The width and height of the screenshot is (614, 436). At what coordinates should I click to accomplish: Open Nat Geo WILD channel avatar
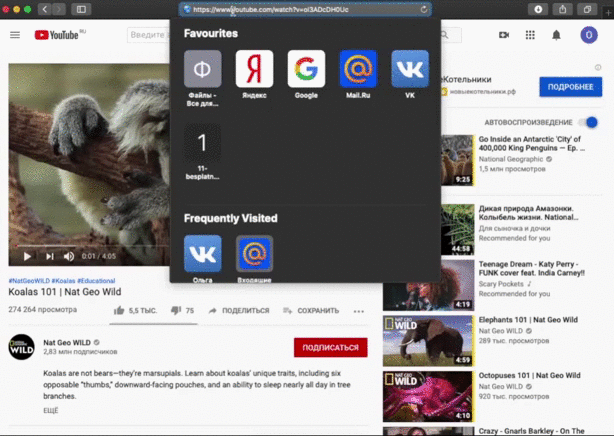[x=22, y=347]
